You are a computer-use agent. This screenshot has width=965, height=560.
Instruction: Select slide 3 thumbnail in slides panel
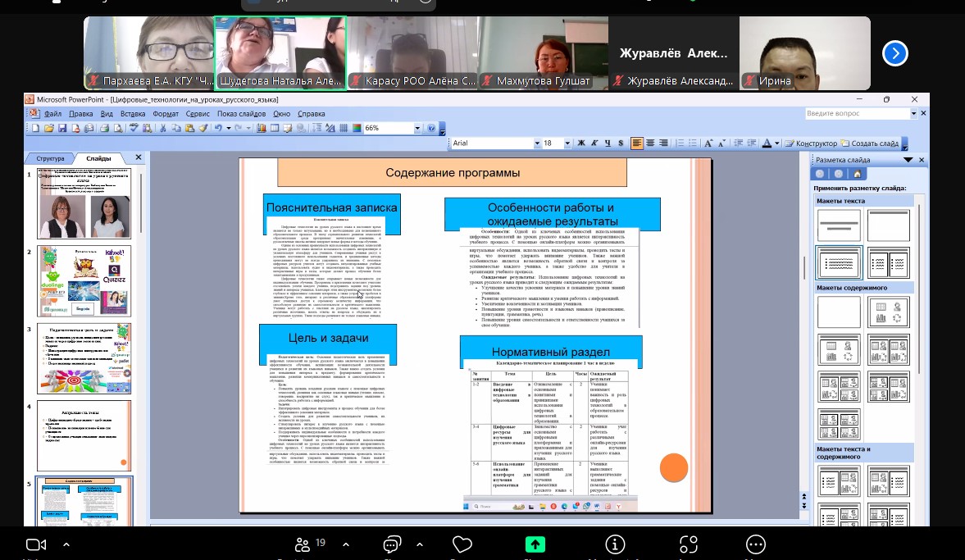tap(84, 358)
